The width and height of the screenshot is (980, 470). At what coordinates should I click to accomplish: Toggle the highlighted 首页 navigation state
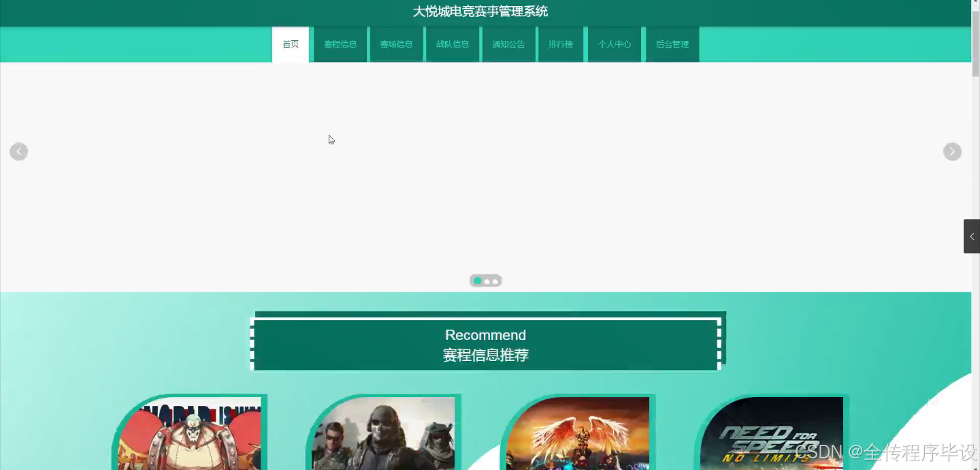point(291,44)
